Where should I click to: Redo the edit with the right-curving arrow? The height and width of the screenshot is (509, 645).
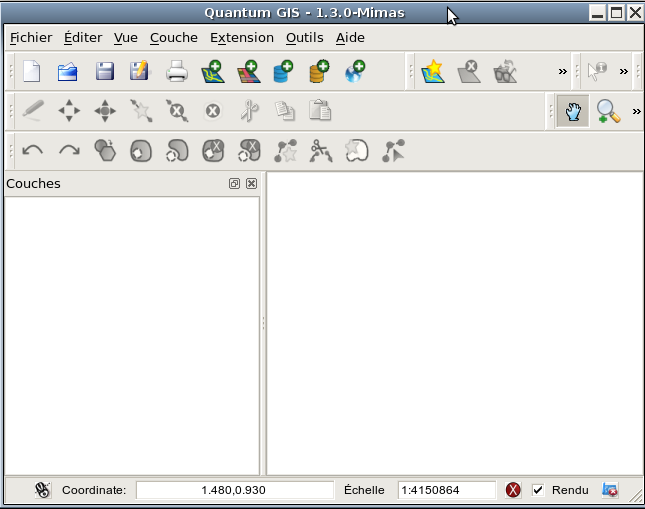click(69, 151)
